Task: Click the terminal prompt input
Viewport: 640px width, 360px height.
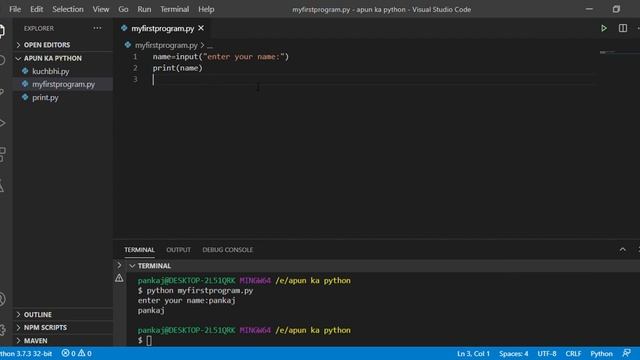Action: coord(149,340)
